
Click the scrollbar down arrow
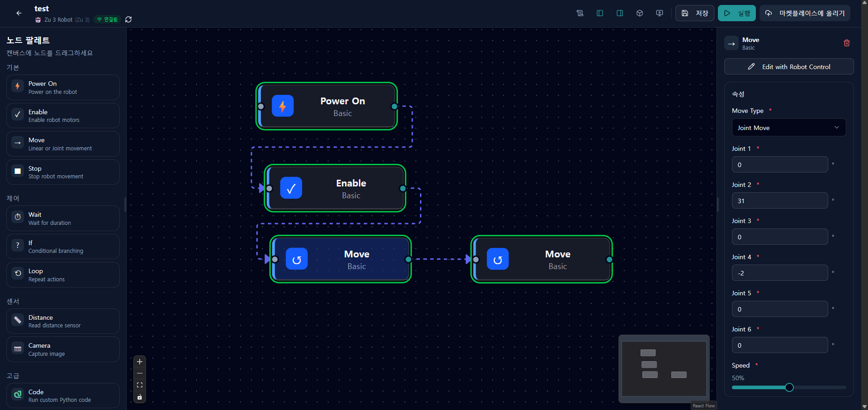pos(865,406)
